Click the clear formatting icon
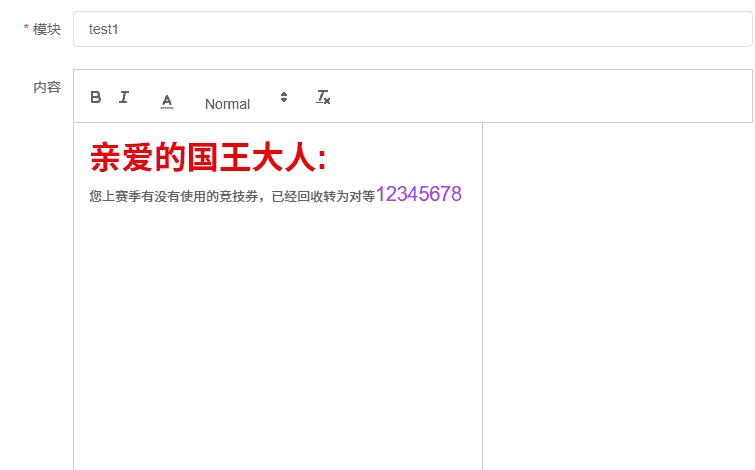The image size is (755, 470). point(323,97)
